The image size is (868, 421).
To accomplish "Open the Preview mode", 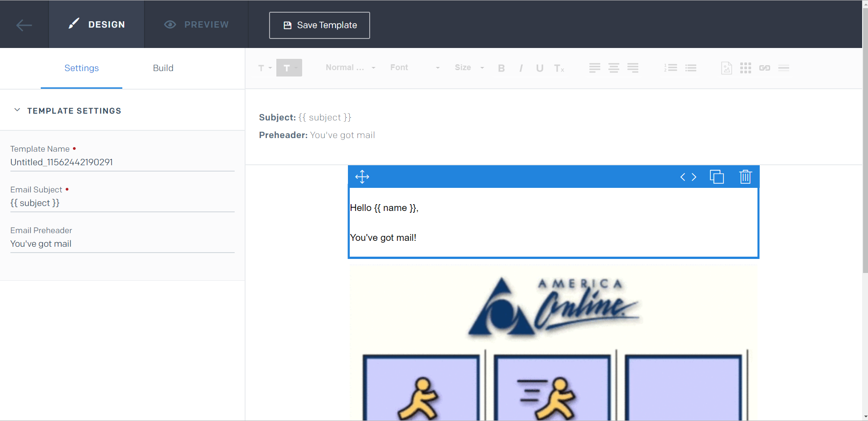I will tap(196, 24).
